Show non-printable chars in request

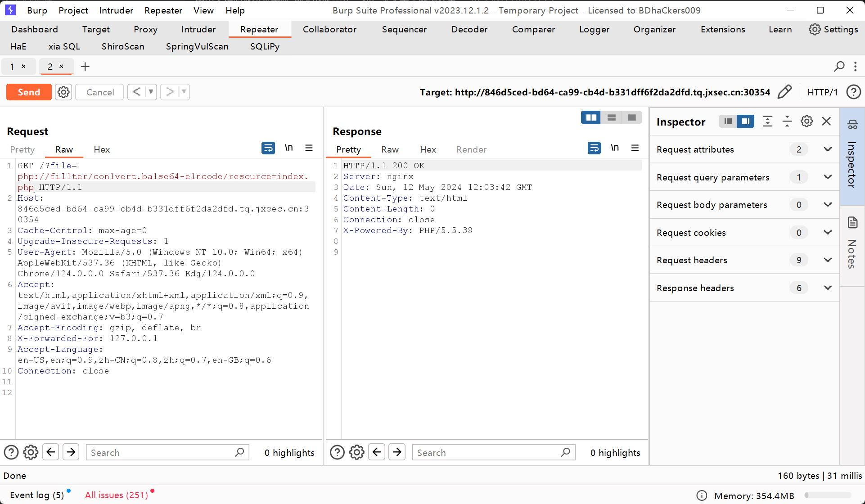pyautogui.click(x=289, y=148)
